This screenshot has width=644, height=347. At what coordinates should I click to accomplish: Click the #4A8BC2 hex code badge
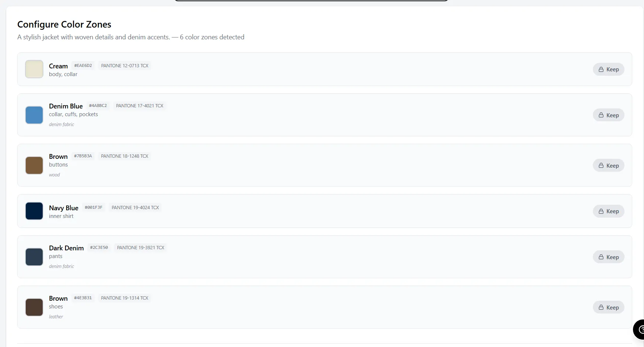click(x=98, y=106)
